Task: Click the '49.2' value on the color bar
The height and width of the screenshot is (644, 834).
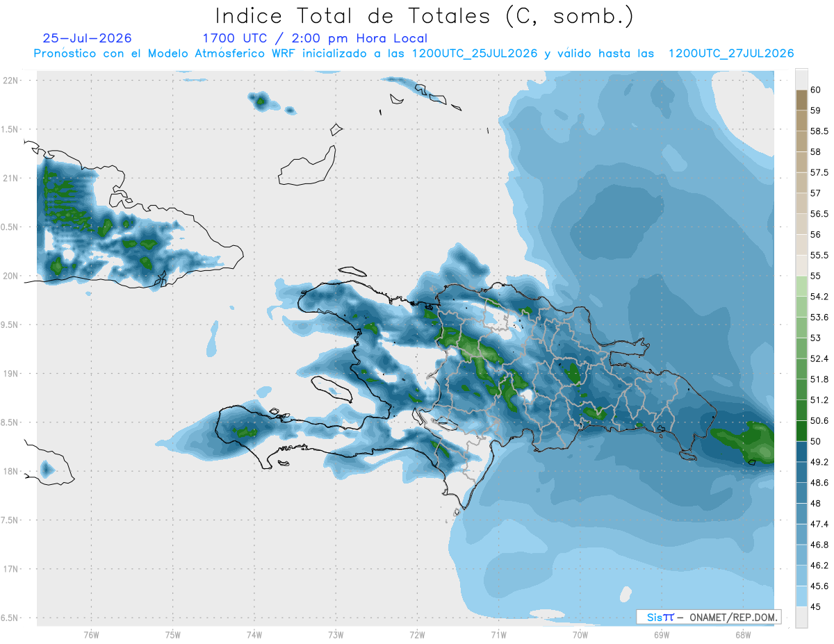Action: coord(821,463)
